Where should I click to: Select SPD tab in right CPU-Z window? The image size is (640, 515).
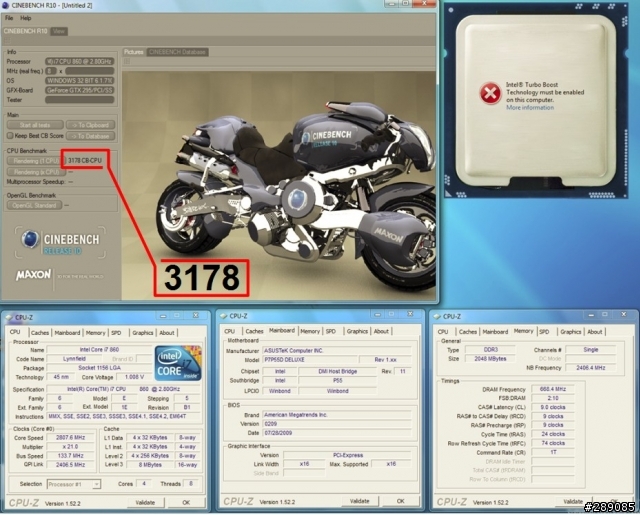pos(544,332)
